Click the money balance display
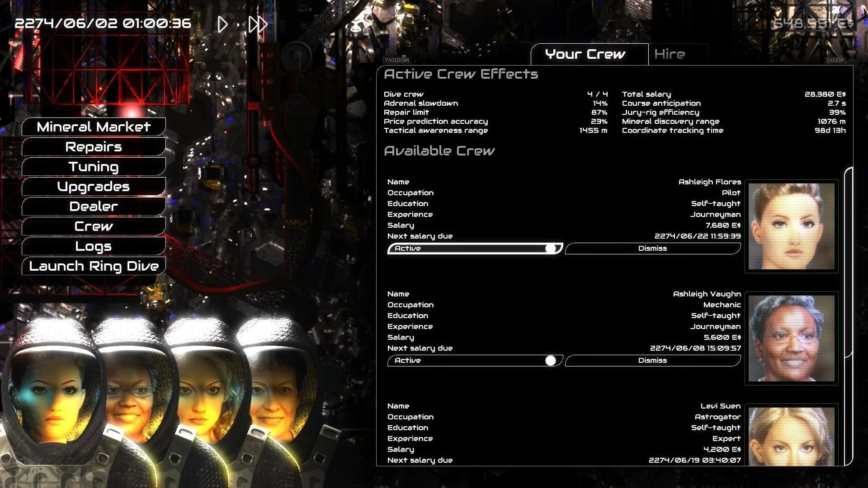 [x=813, y=23]
